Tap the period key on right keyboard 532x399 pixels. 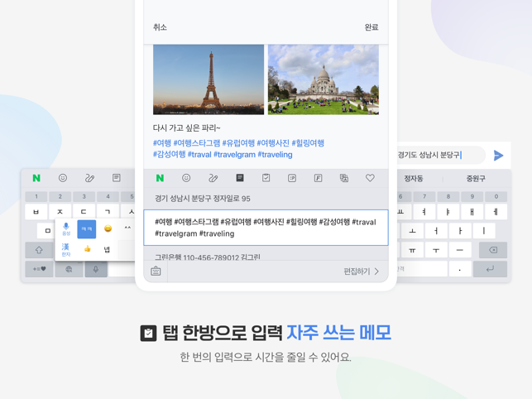point(460,269)
